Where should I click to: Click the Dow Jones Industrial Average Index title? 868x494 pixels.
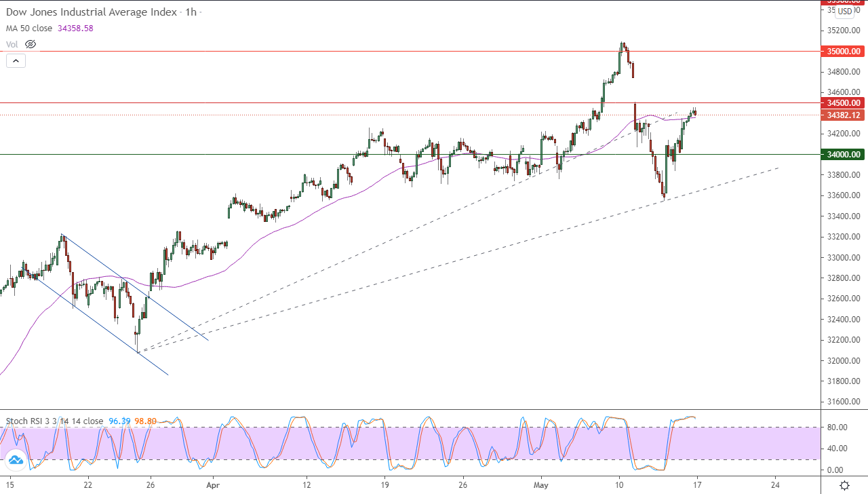[92, 12]
